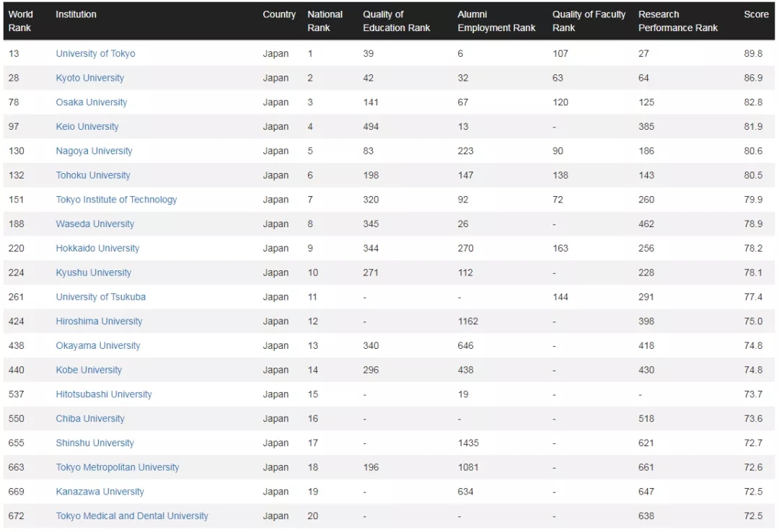Open the Nagoya University link

[94, 151]
